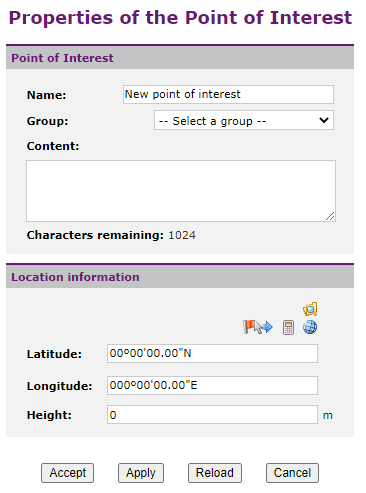
Task: Select the Longitude input field
Action: pos(212,385)
